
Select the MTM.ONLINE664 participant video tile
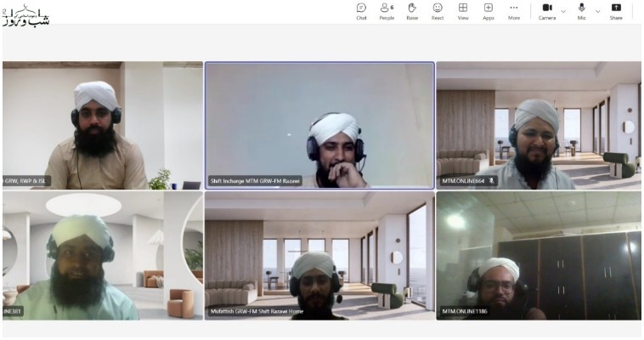[539, 124]
